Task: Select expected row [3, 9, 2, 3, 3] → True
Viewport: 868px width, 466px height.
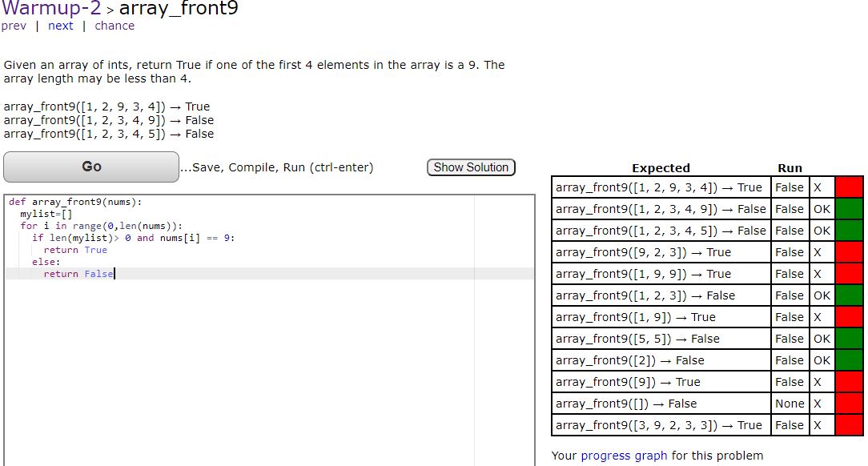Action: (661, 425)
